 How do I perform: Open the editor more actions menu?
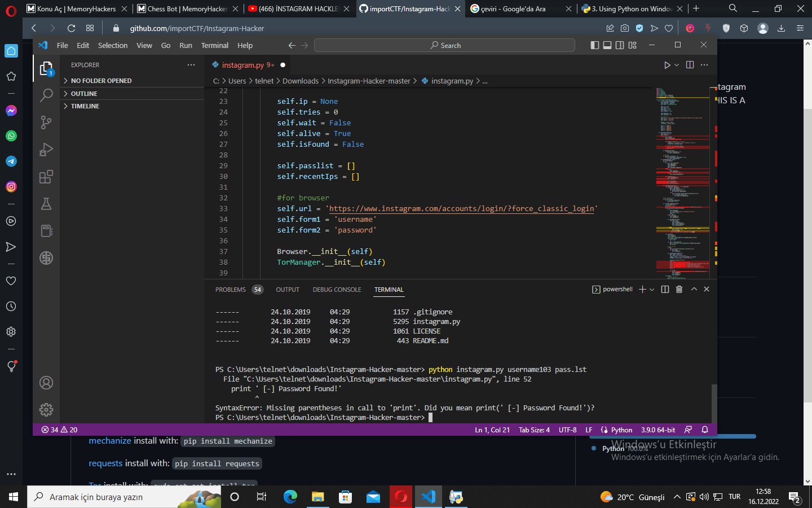point(704,65)
